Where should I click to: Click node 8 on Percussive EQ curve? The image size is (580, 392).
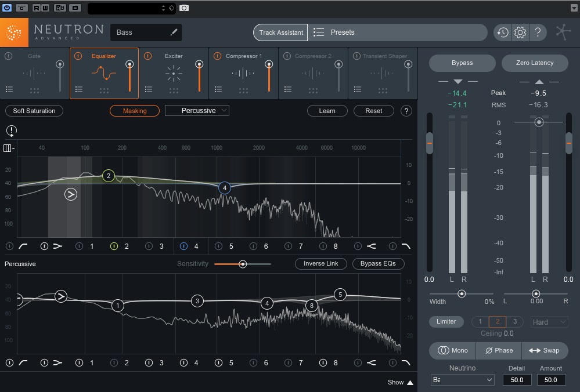312,306
